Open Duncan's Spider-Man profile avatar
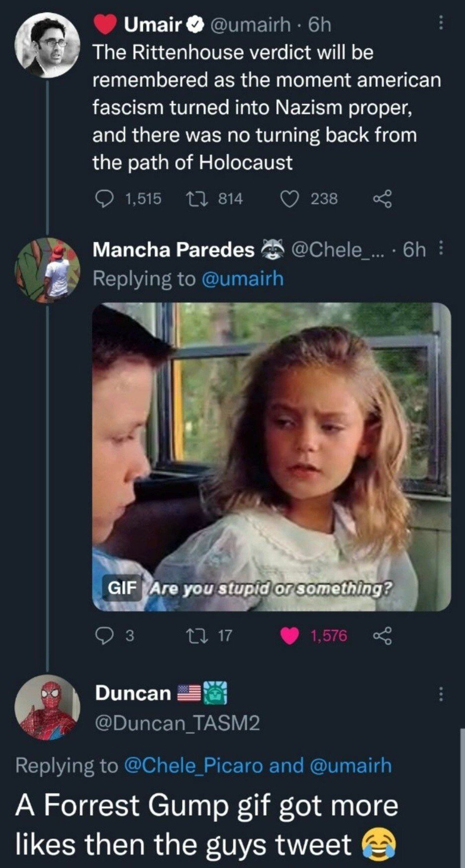465x868 pixels. [x=48, y=707]
